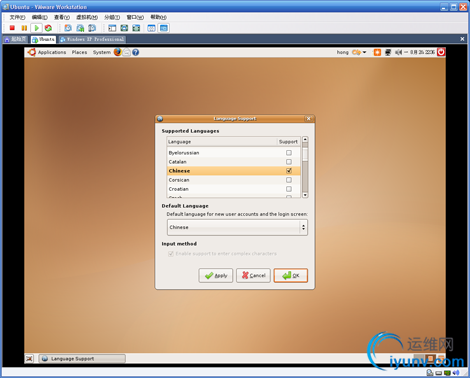
Task: Check the Catalan support checkbox
Action: coord(289,162)
